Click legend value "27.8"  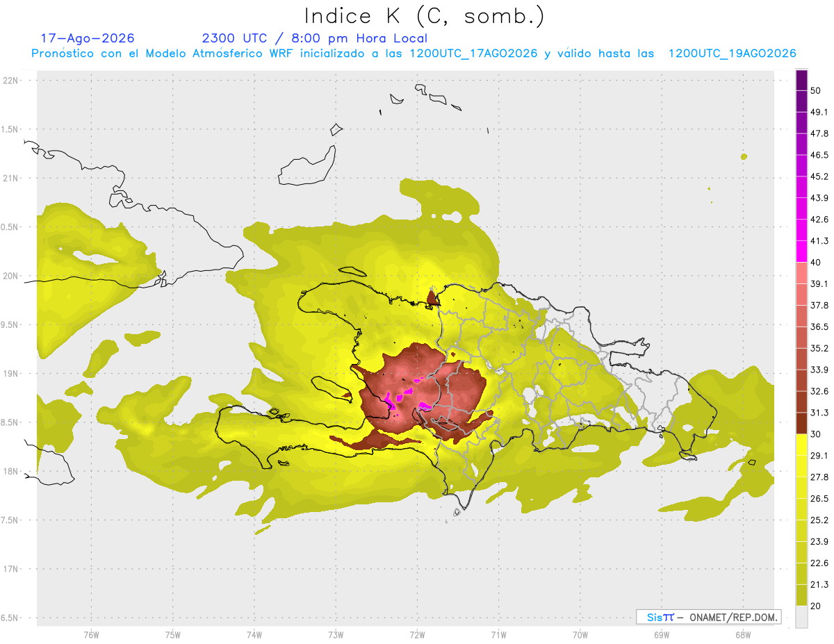(819, 477)
